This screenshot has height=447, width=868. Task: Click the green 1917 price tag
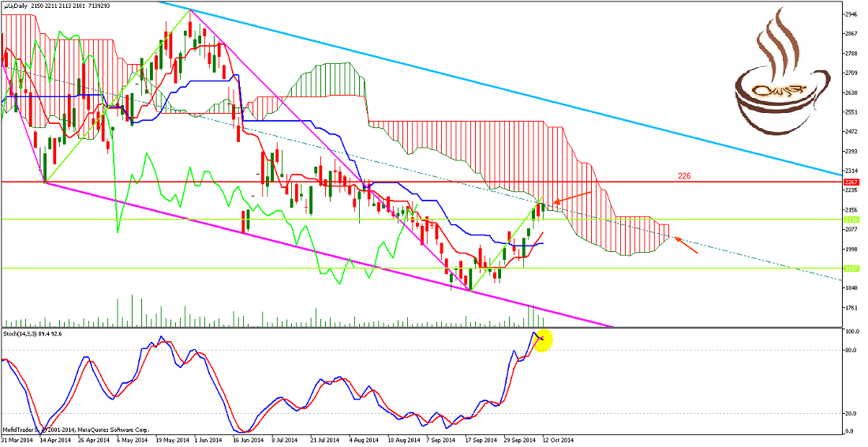click(x=850, y=269)
